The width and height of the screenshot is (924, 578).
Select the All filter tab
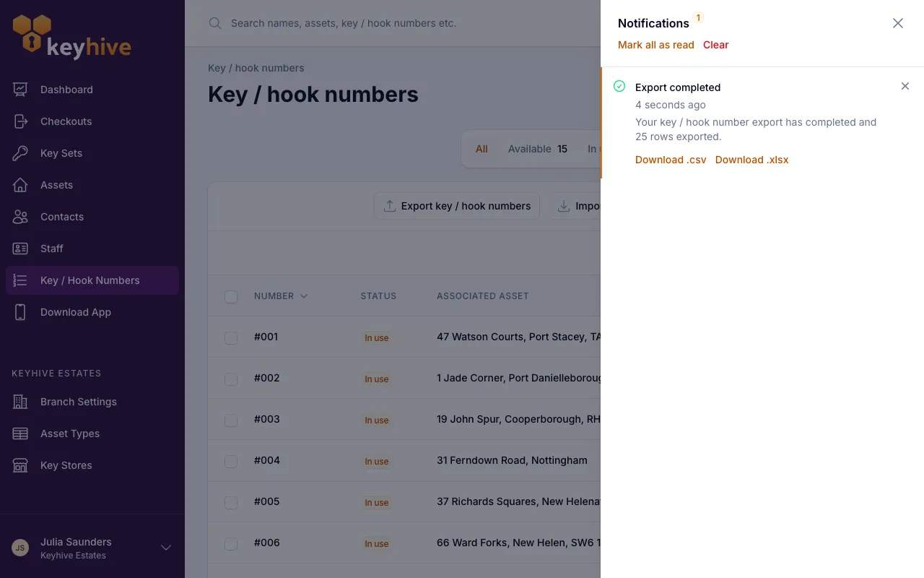[x=481, y=149]
